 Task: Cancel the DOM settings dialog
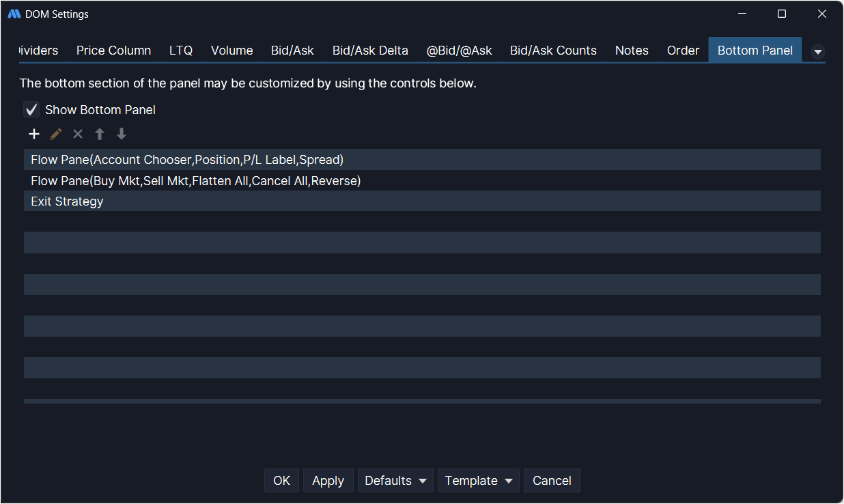552,481
